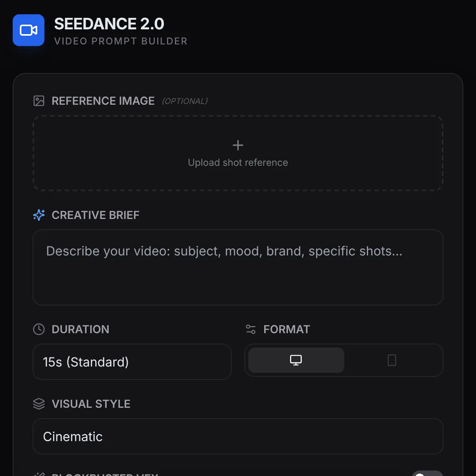Click the blue video camera logo icon
This screenshot has width=476, height=476.
29,30
